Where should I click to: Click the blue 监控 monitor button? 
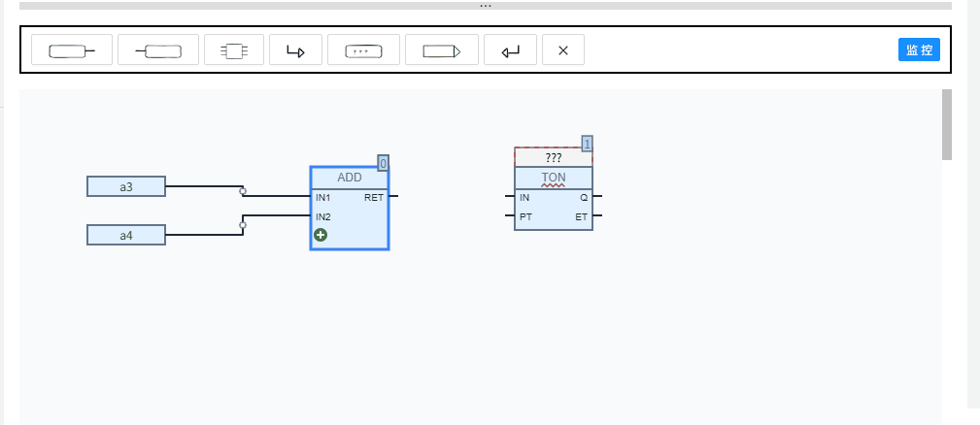[919, 49]
